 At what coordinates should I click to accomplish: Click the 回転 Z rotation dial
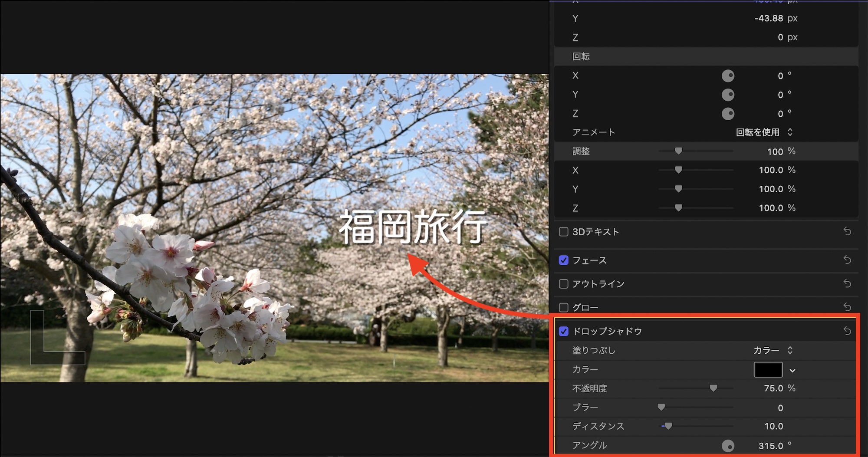click(x=728, y=114)
